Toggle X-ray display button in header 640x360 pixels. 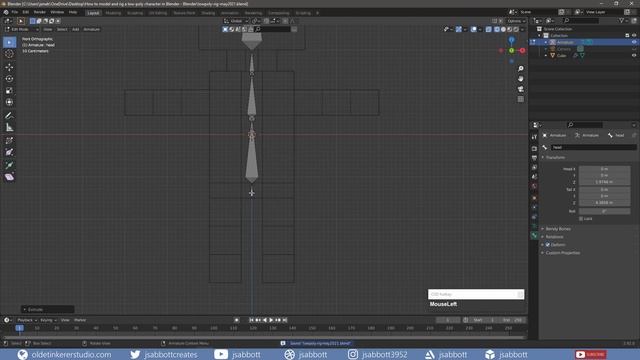489,29
